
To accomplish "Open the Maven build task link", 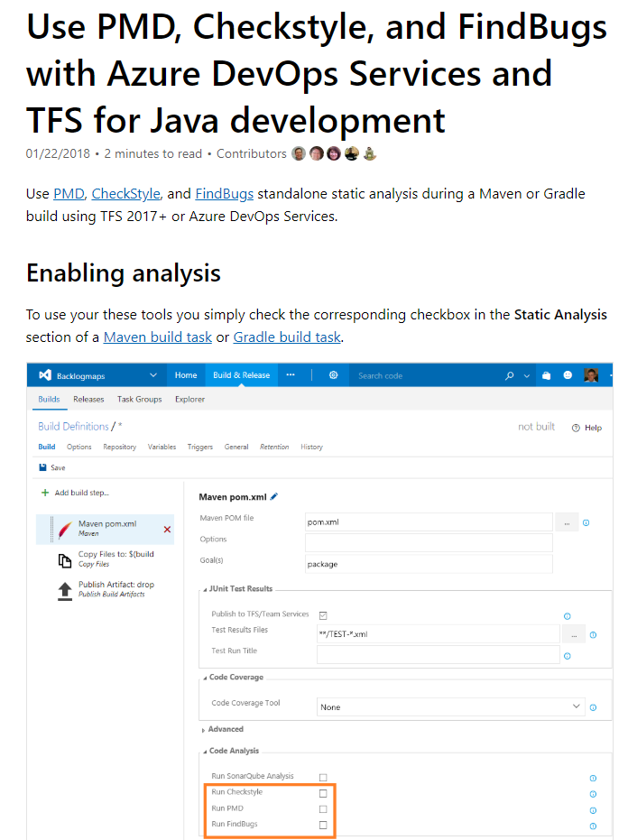I will [x=158, y=337].
